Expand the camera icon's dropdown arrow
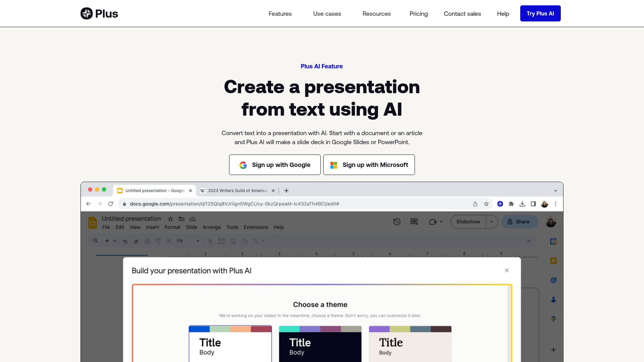 pyautogui.click(x=441, y=222)
